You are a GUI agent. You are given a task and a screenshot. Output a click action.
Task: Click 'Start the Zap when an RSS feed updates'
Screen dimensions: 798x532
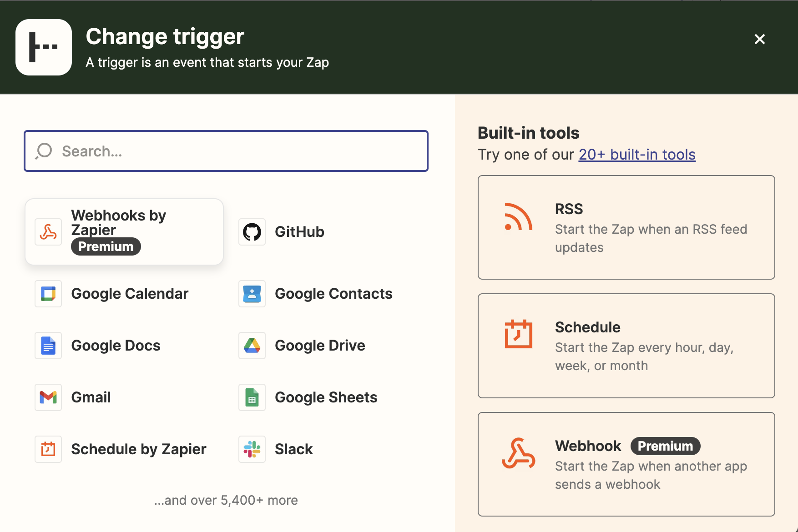point(651,238)
